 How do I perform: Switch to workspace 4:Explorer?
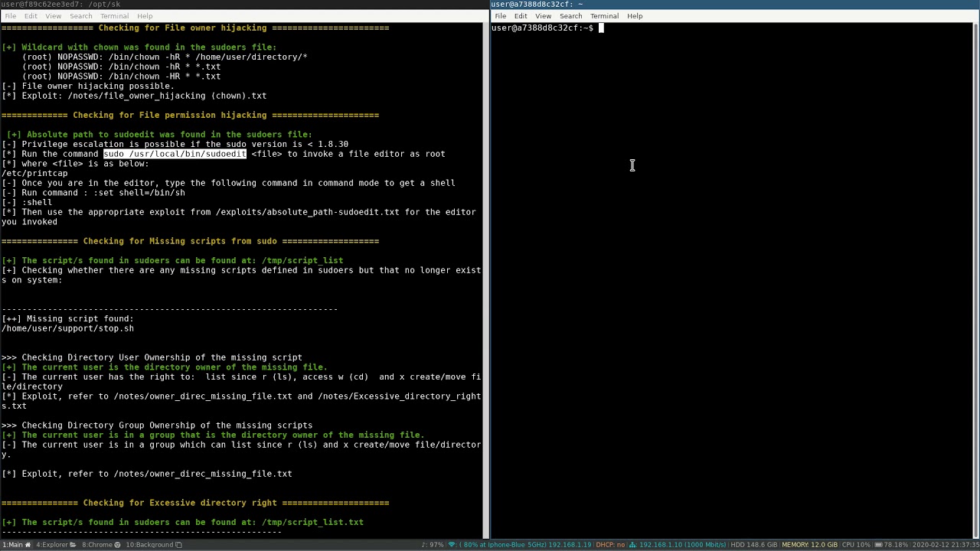tap(56, 545)
